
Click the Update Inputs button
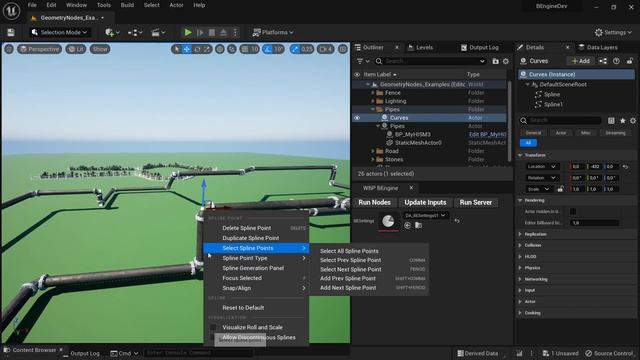click(x=425, y=202)
